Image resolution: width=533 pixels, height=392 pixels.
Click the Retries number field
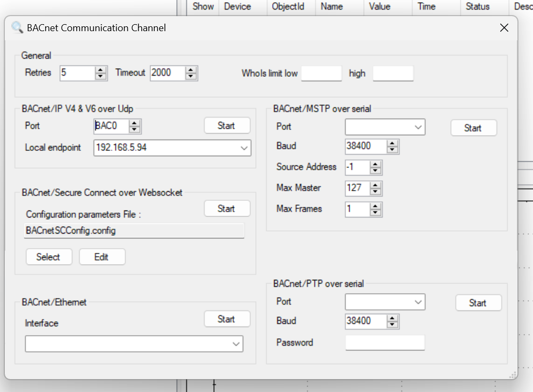pos(77,73)
